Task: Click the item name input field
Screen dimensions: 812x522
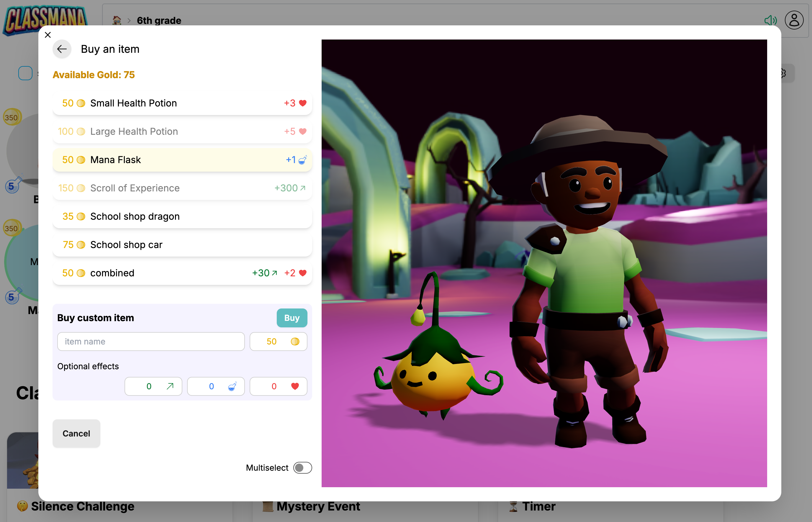Action: [x=151, y=341]
